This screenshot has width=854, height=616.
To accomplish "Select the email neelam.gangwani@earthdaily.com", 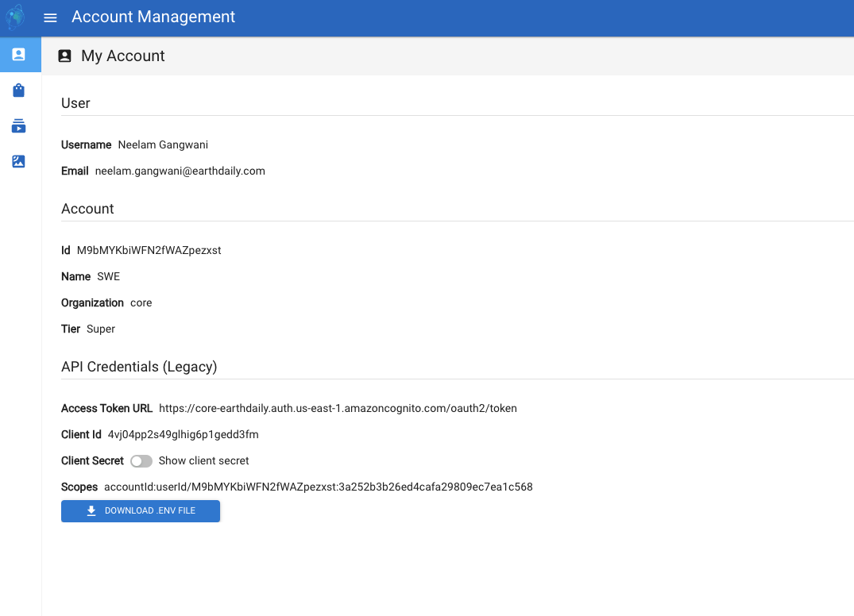I will click(x=180, y=171).
